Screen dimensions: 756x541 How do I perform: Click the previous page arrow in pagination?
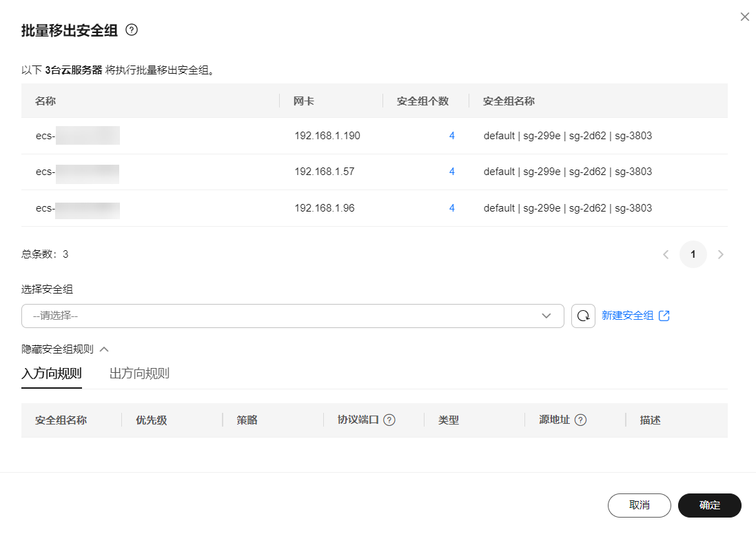666,254
